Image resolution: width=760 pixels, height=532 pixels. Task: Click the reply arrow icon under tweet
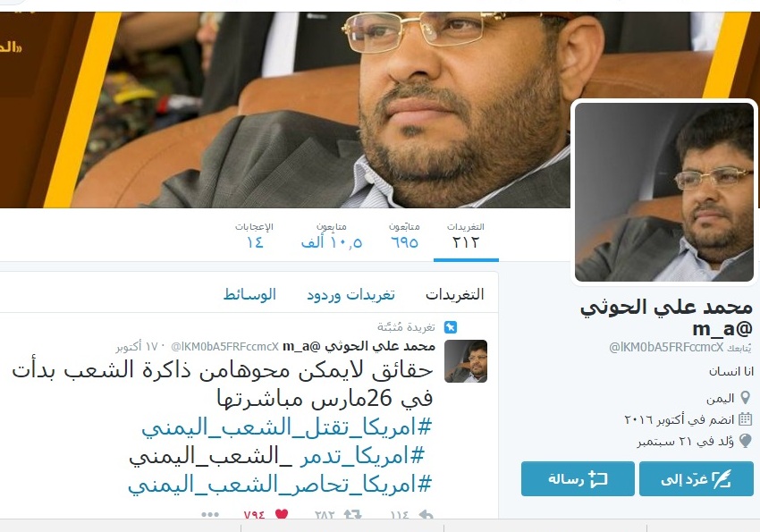click(x=426, y=514)
